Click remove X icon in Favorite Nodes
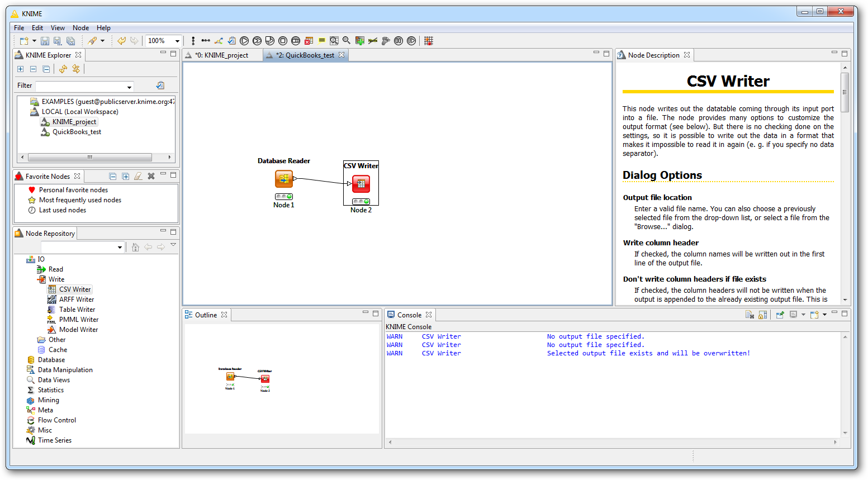 point(151,177)
